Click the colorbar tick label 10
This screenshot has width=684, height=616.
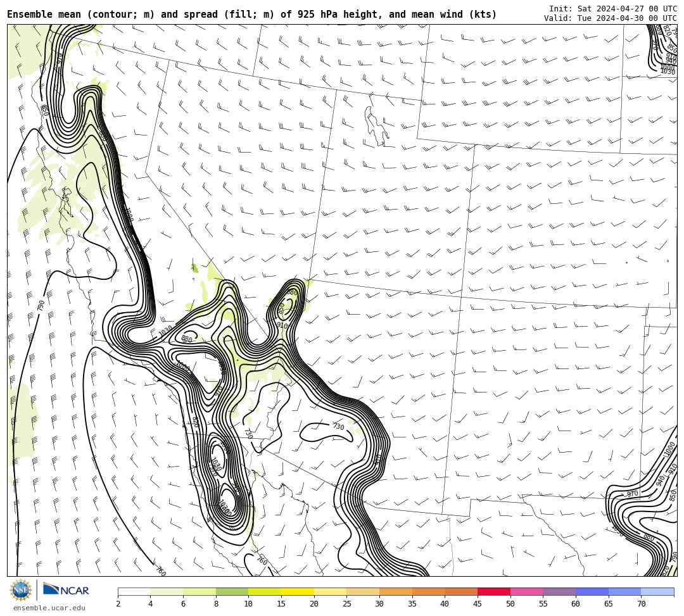click(249, 604)
